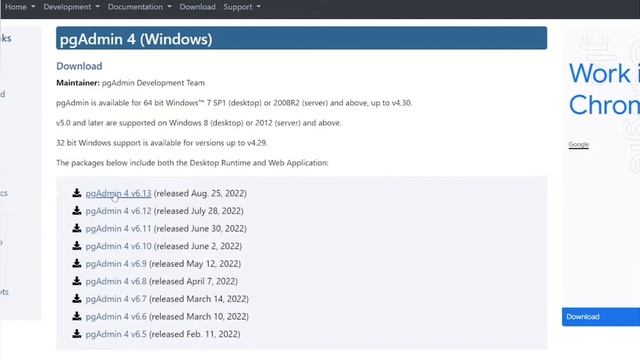Click sentence about Desktop Runtime and Web Application
640x360 pixels.
[x=192, y=163]
